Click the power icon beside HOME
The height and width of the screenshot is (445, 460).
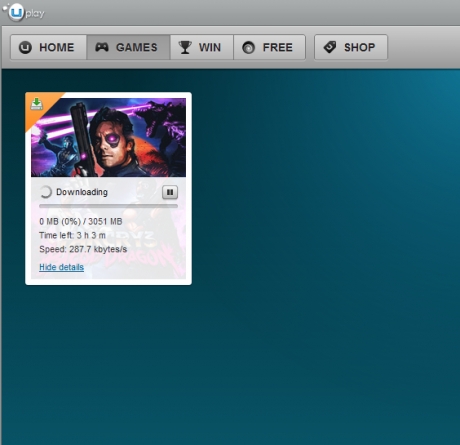25,47
